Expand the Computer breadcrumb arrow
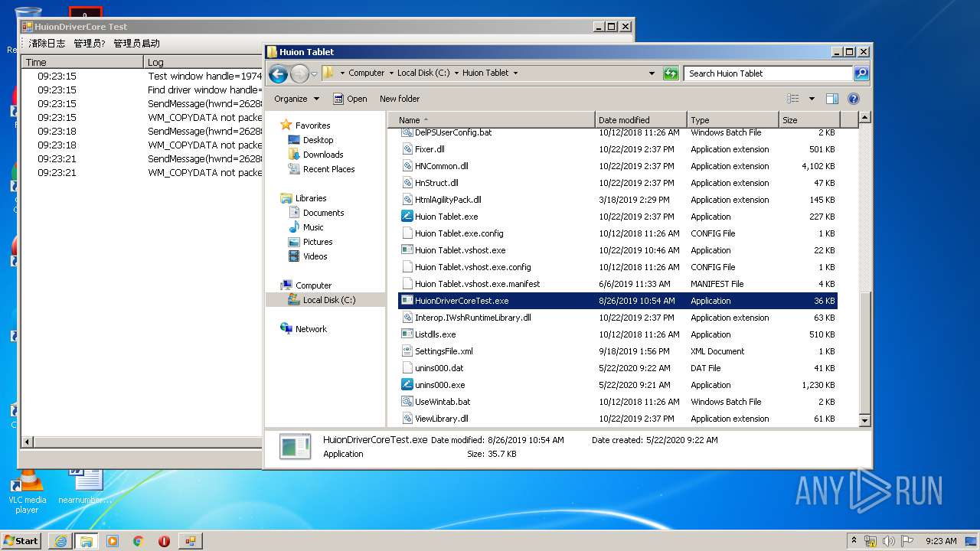Viewport: 980px width, 551px height. pos(391,73)
